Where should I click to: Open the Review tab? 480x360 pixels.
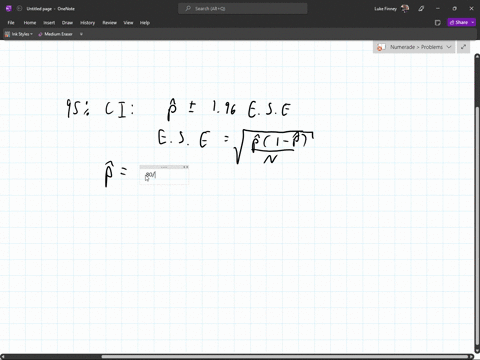click(x=109, y=23)
